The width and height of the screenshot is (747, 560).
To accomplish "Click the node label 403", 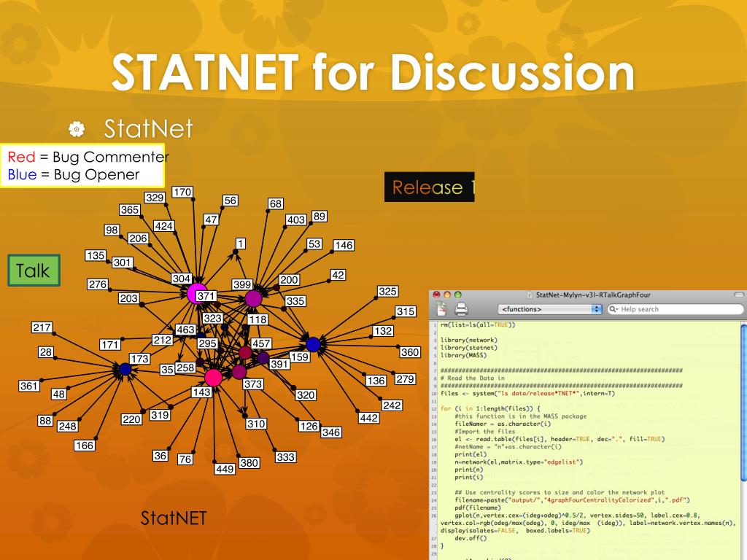I will 296,219.
